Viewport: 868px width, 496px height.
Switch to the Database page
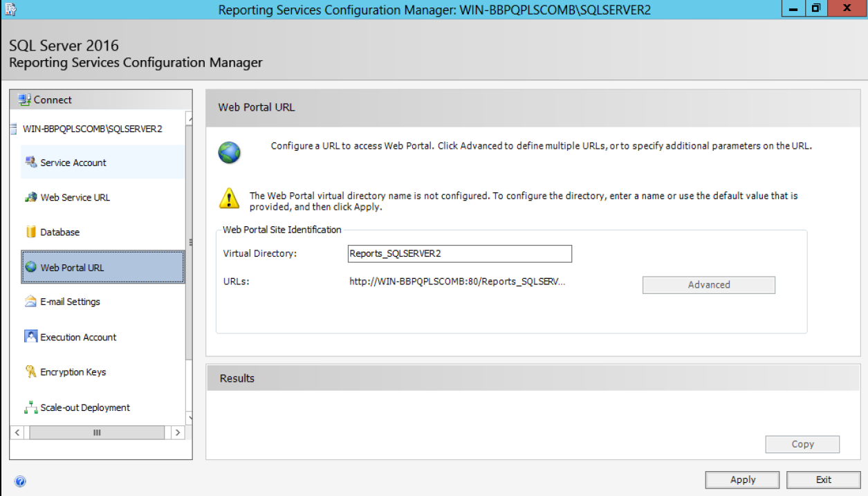[x=103, y=232]
